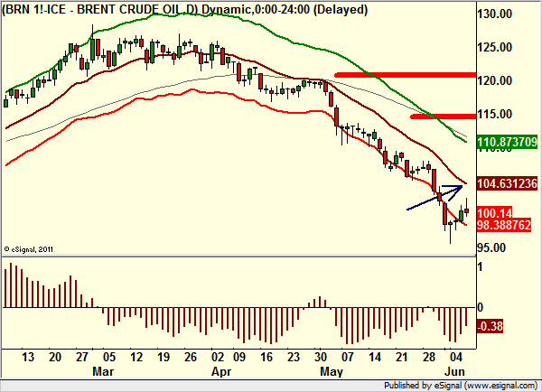Click the red 98.388762 band value label
Viewport: 542px width, 392px height.
point(504,225)
